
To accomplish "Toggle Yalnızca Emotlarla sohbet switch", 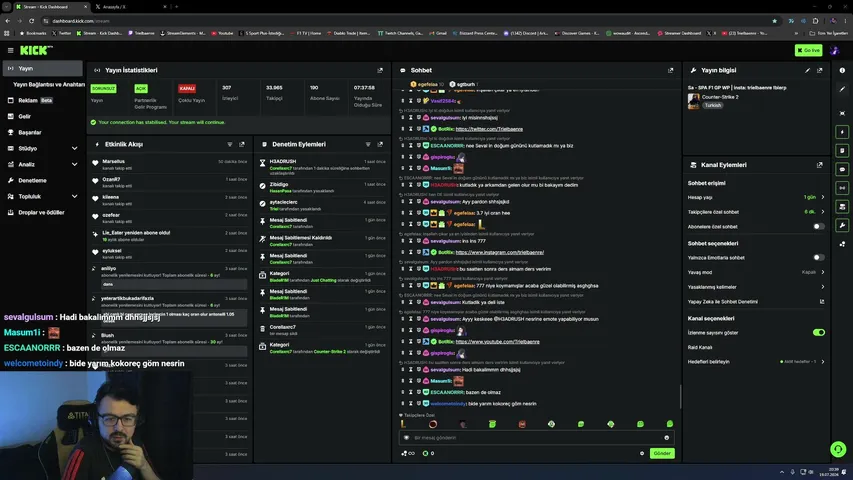I will pos(819,257).
